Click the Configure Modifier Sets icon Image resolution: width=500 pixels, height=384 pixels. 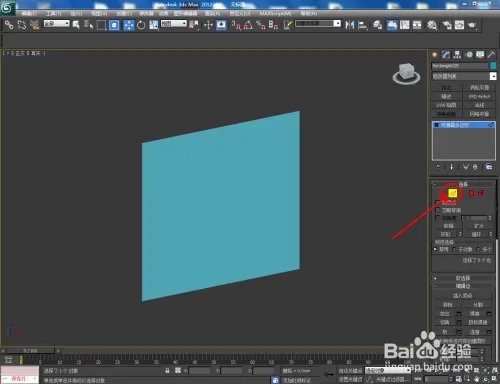coord(489,167)
